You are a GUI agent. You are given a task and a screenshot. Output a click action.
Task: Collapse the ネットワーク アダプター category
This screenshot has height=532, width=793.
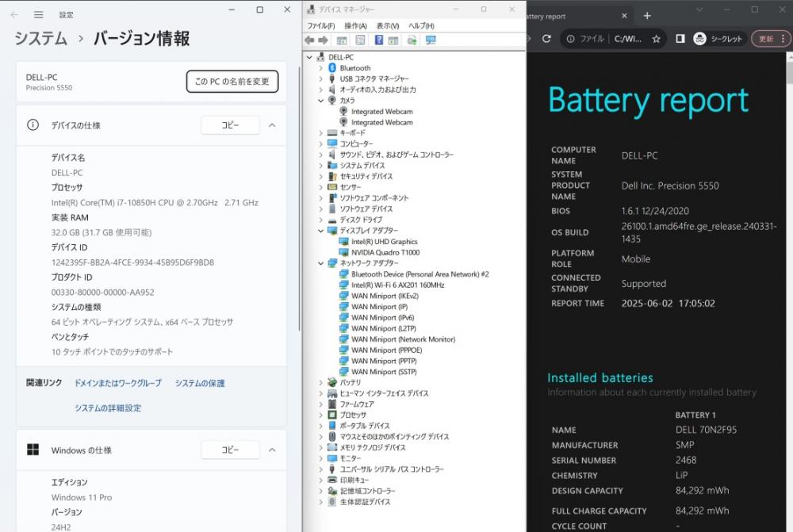point(320,263)
